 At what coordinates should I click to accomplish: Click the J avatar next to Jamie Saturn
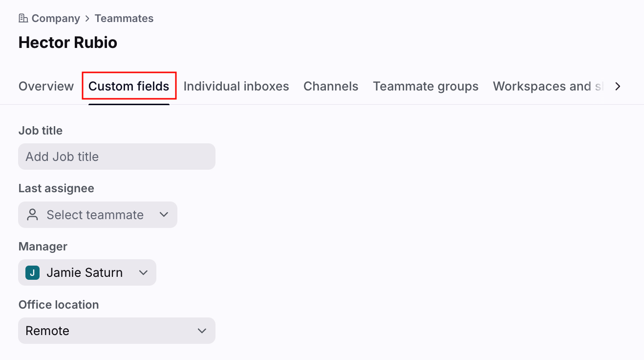(32, 273)
